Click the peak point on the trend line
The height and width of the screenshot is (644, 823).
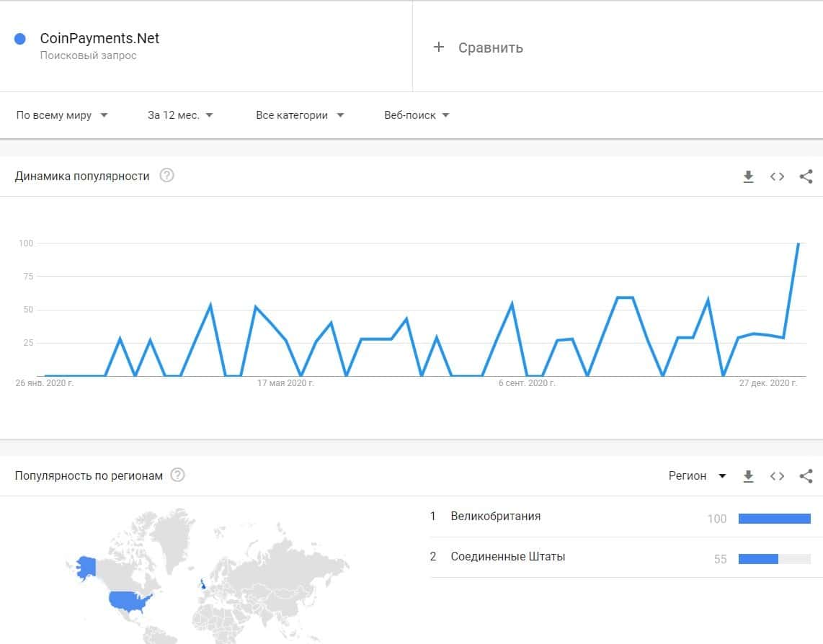point(798,243)
